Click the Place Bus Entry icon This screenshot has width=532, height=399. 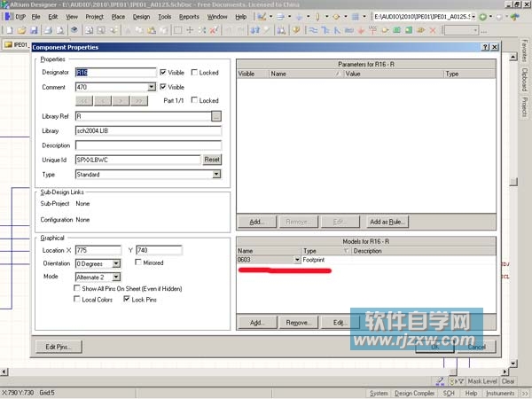337,30
